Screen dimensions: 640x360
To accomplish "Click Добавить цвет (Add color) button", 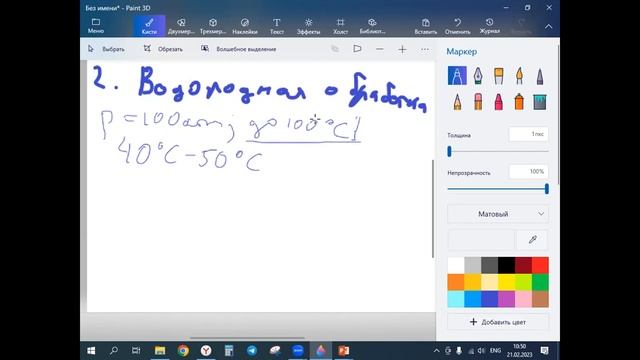I will [498, 322].
